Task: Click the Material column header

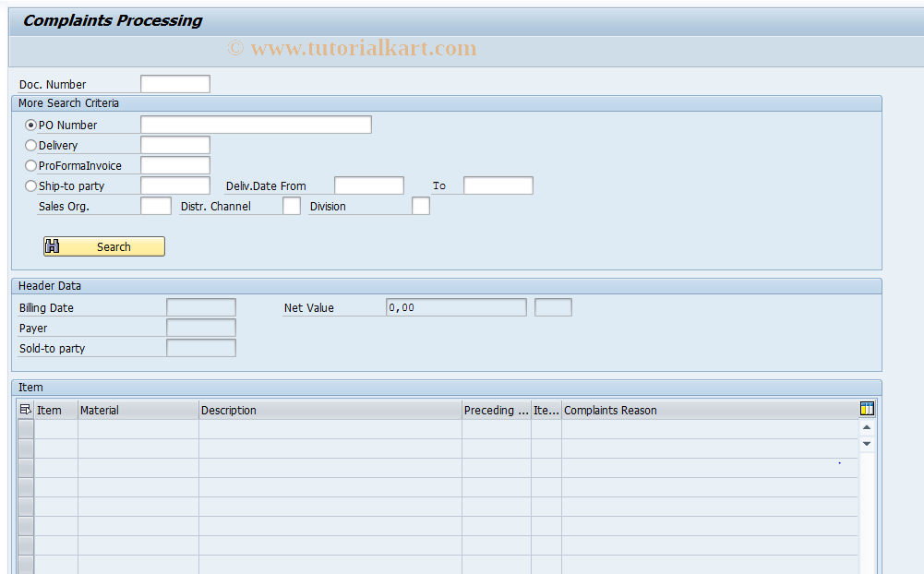Action: click(x=138, y=410)
